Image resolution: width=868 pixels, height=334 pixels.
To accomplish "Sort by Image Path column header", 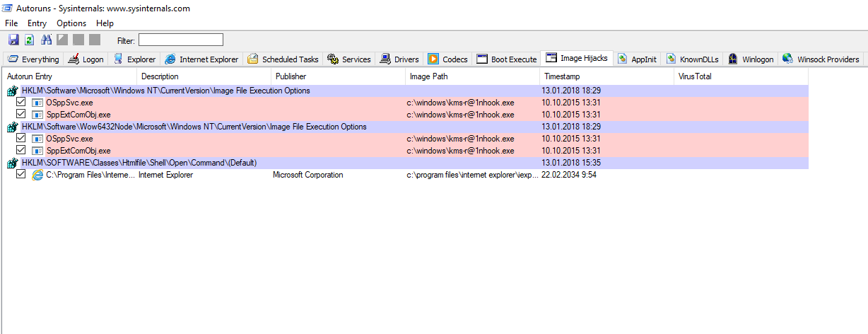I will click(473, 76).
